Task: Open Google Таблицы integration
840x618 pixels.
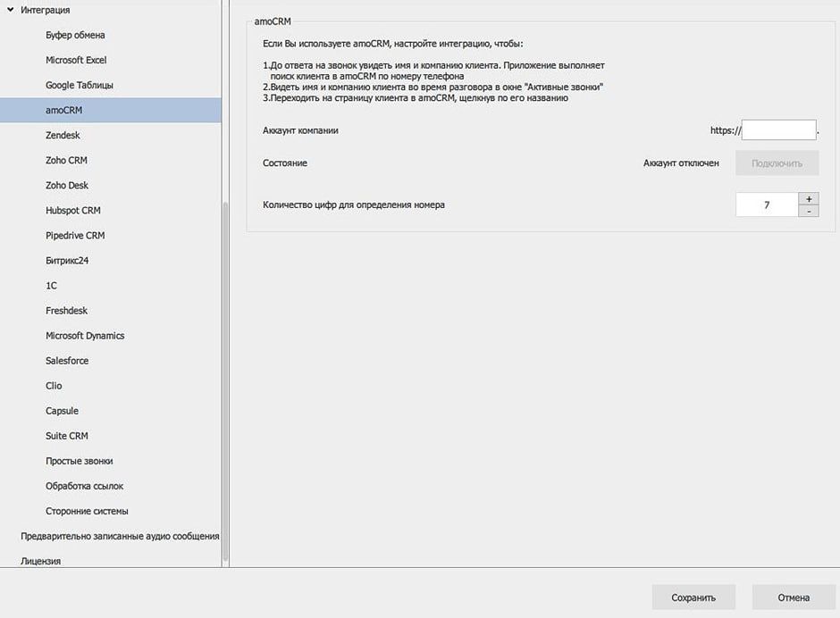Action: coord(79,85)
